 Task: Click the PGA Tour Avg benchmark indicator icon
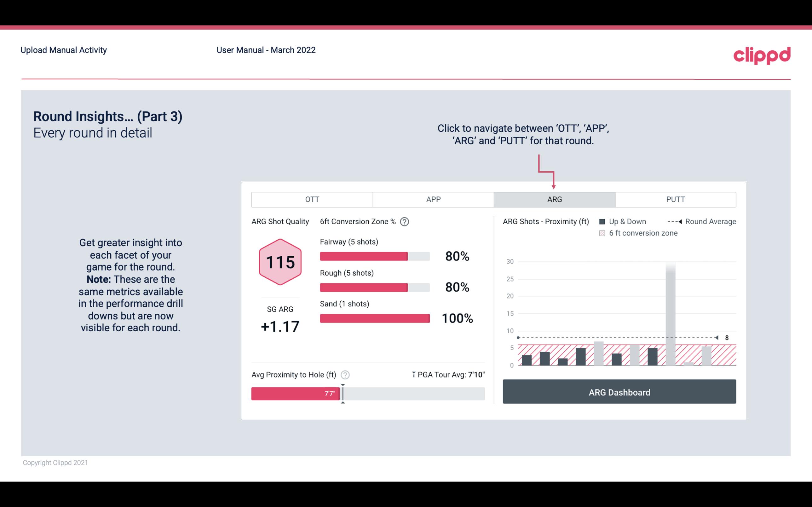click(x=413, y=374)
